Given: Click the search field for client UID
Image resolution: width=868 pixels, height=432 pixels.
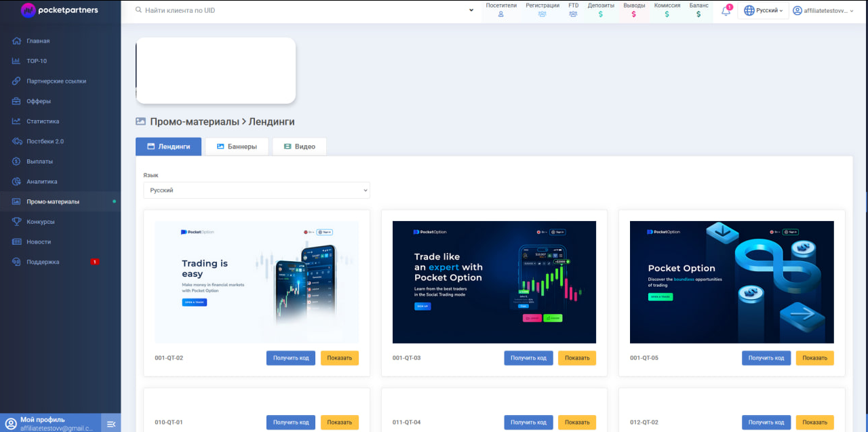Looking at the screenshot, I should coord(298,11).
